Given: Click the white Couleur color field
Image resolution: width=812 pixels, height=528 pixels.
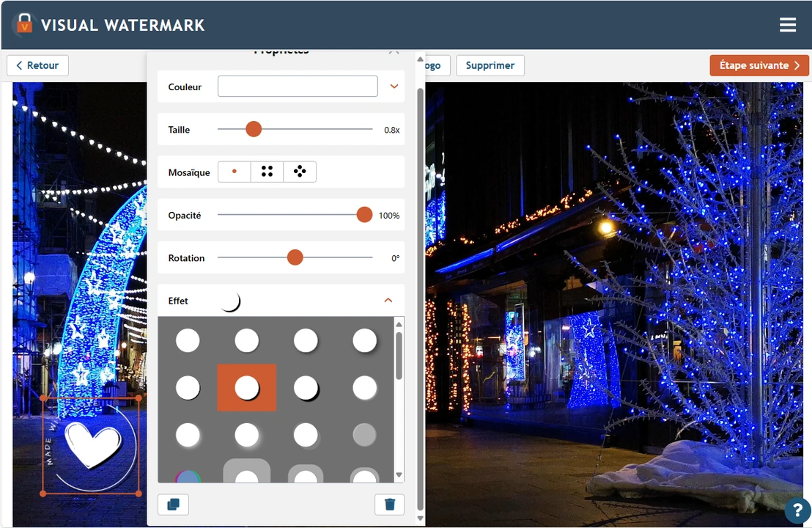Looking at the screenshot, I should [x=298, y=86].
